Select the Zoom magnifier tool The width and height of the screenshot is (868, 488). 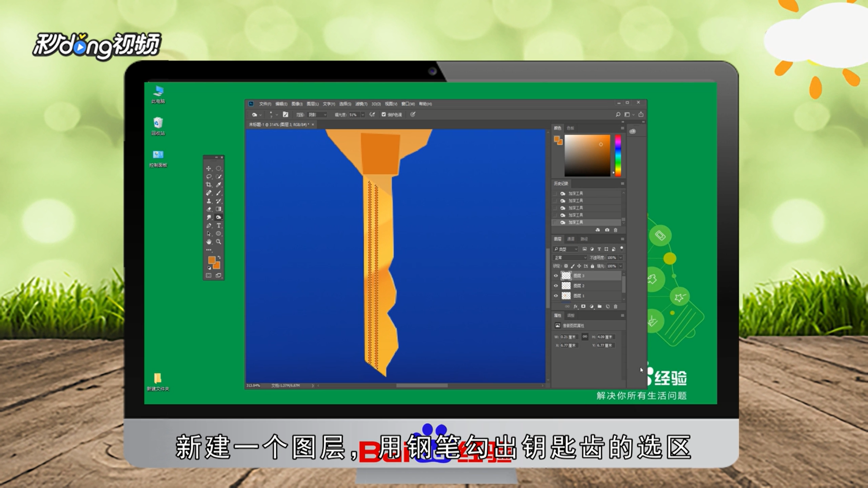click(x=219, y=242)
